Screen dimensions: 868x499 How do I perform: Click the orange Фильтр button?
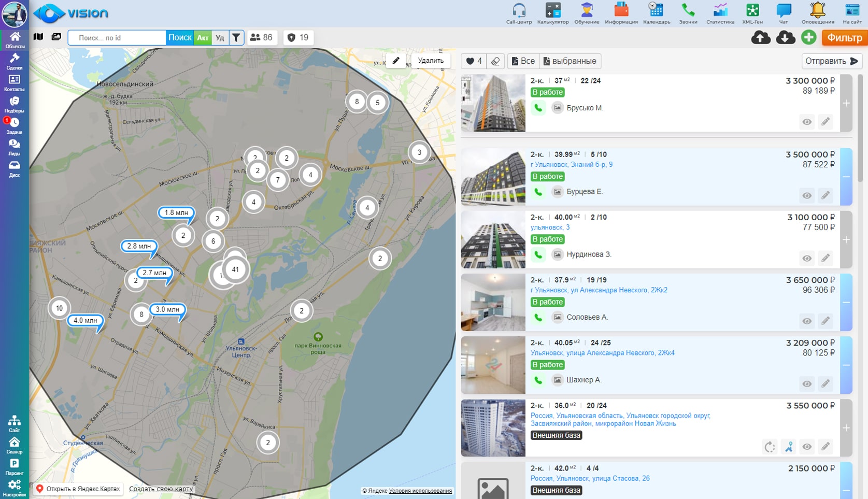pyautogui.click(x=844, y=37)
